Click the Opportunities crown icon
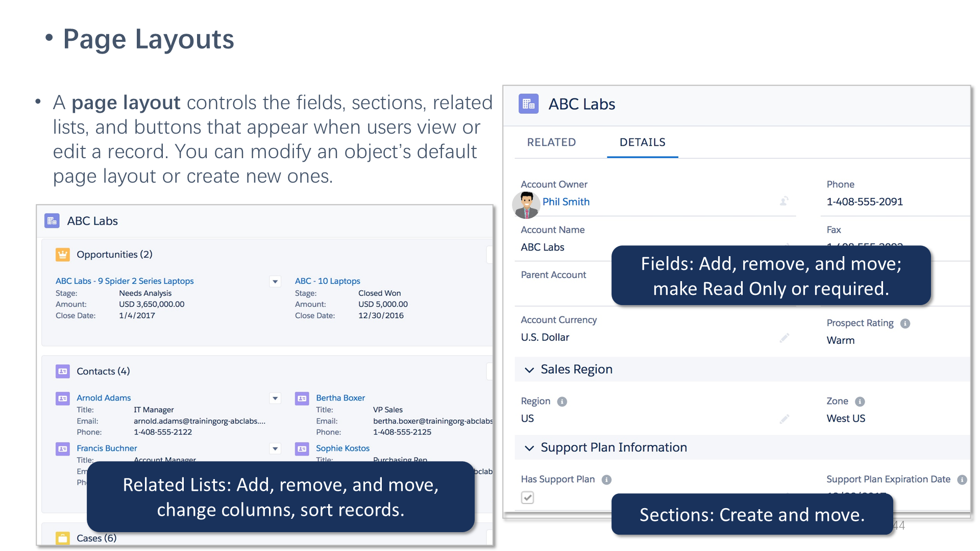The image size is (980, 551). pyautogui.click(x=63, y=255)
